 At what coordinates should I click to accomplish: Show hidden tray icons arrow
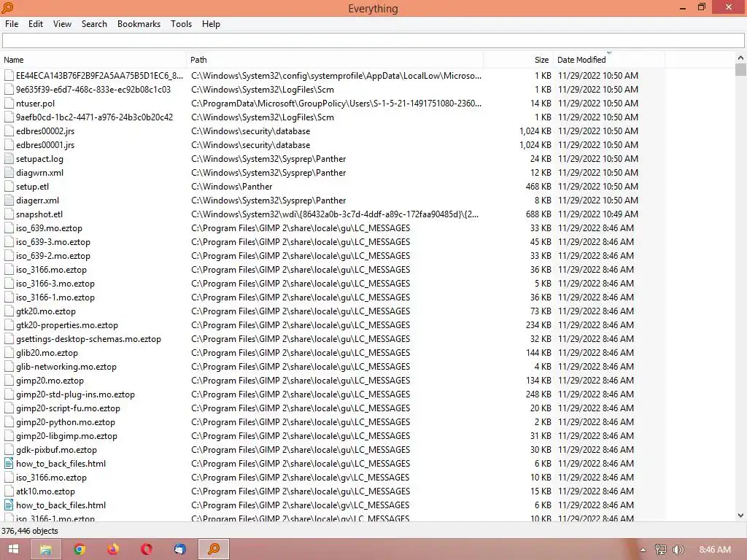click(643, 550)
